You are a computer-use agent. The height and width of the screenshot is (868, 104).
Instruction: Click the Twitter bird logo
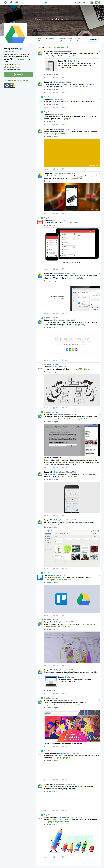pyautogui.click(x=46, y=2)
